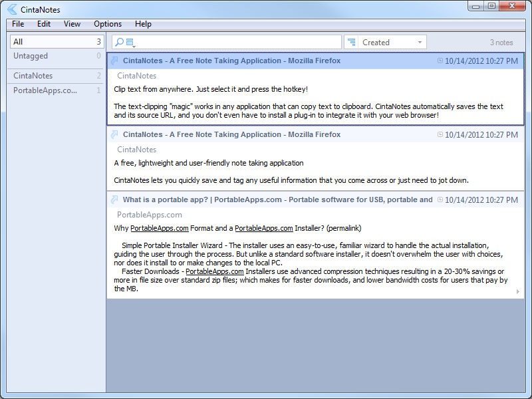Viewport: 532px width, 399px height.
Task: Click the CintaNotes app icon in title bar
Action: pos(12,9)
